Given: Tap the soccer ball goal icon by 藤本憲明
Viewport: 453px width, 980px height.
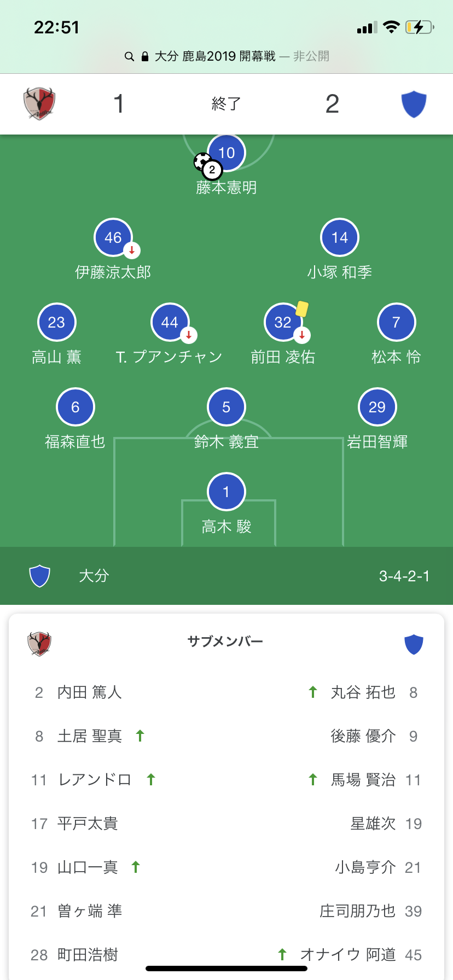Looking at the screenshot, I should [202, 161].
